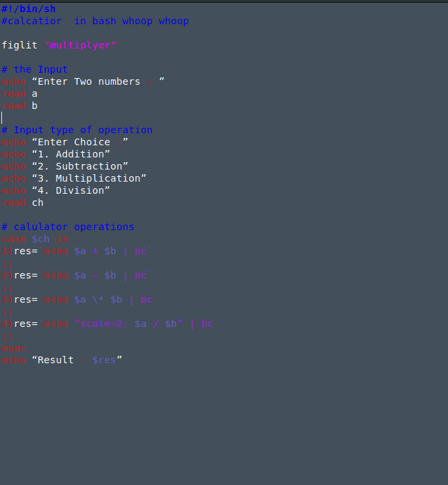This screenshot has width=448, height=485.
Task: Click the $res variable in the Result line
Action: 104,360
